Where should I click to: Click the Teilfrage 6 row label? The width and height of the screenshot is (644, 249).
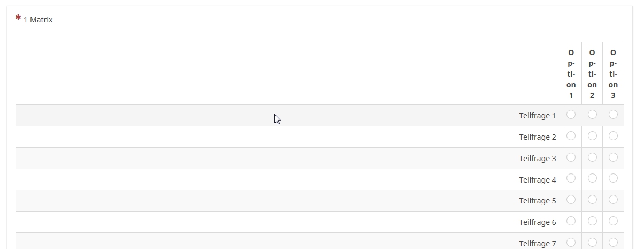coord(537,222)
